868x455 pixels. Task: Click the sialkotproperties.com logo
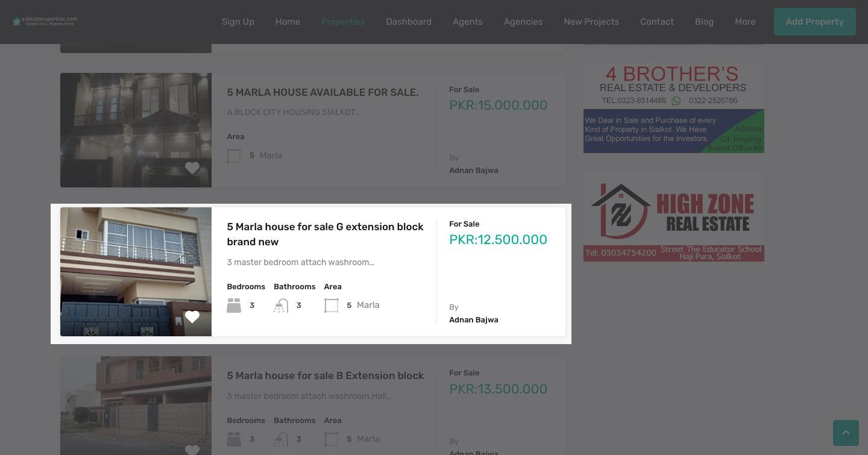click(x=45, y=21)
